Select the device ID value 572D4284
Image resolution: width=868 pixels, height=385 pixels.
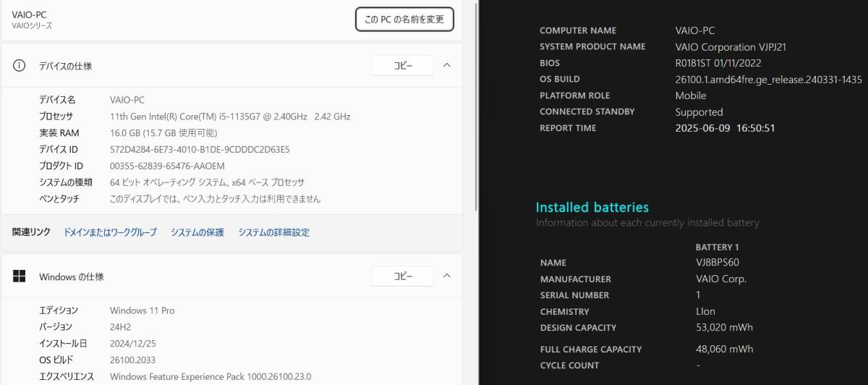tap(200, 150)
